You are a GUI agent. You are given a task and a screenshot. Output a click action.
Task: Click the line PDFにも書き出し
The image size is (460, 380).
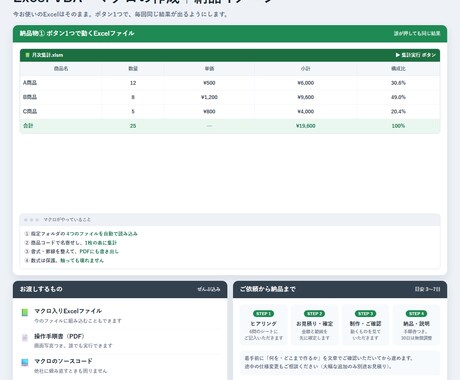coord(99,251)
